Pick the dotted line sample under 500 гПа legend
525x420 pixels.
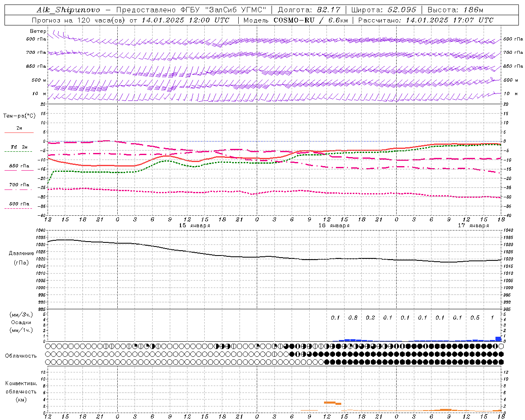18,209
